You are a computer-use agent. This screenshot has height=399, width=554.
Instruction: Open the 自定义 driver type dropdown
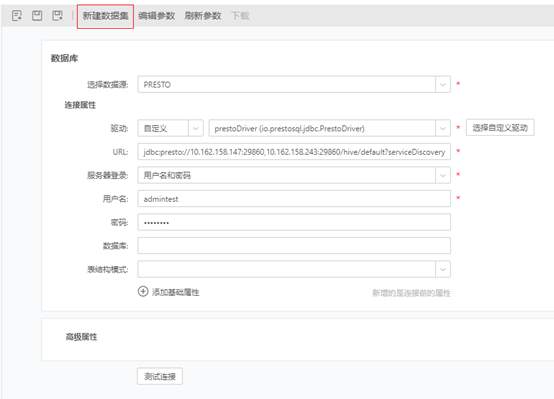pyautogui.click(x=196, y=128)
